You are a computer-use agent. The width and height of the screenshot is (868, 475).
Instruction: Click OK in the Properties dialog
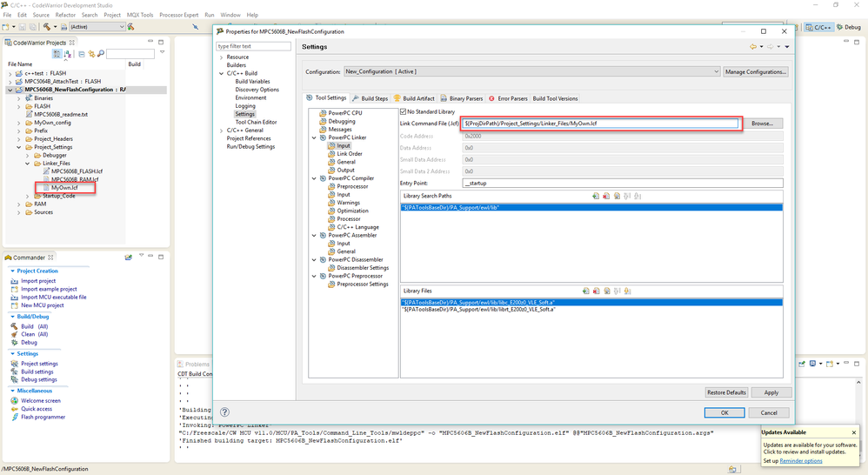(724, 413)
